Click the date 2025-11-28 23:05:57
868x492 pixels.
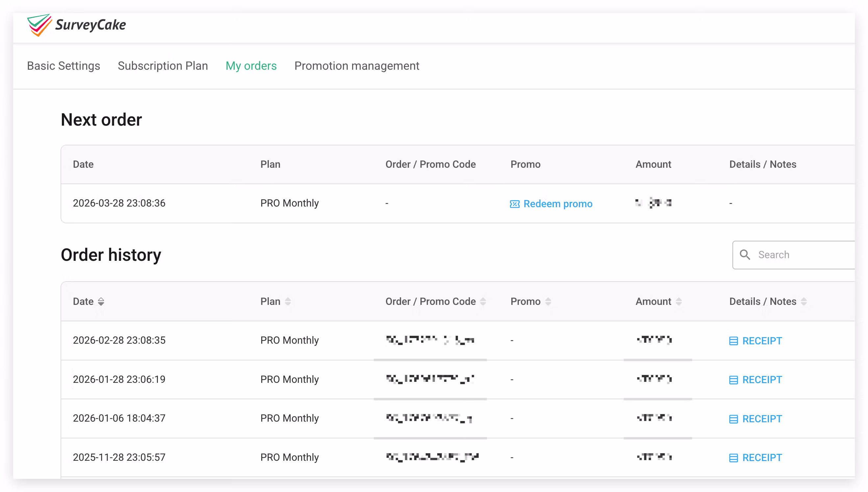pos(119,457)
